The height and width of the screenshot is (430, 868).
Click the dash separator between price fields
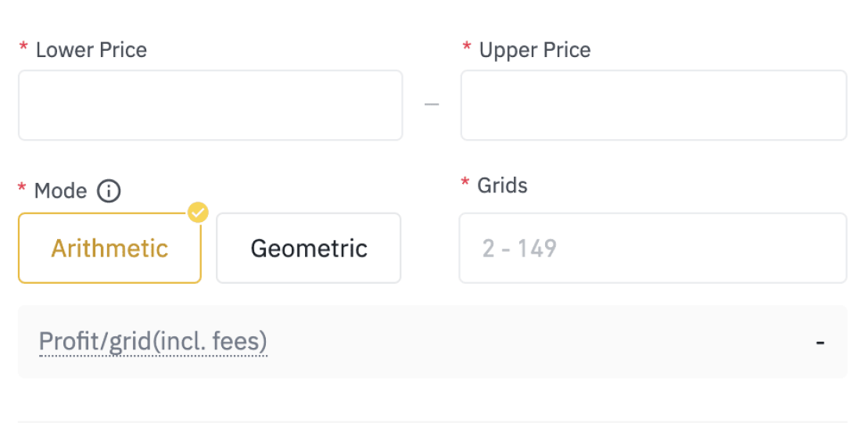(x=432, y=104)
